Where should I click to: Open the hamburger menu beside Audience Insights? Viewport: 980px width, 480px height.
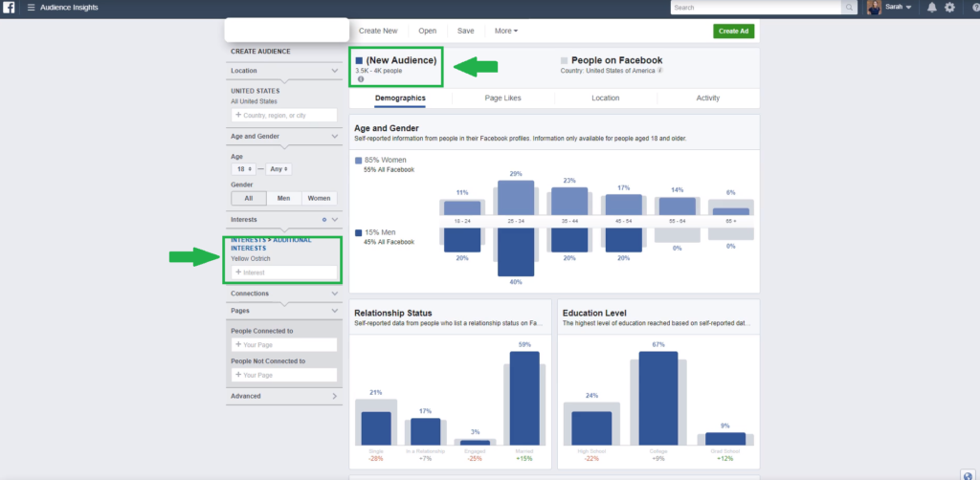[x=32, y=8]
